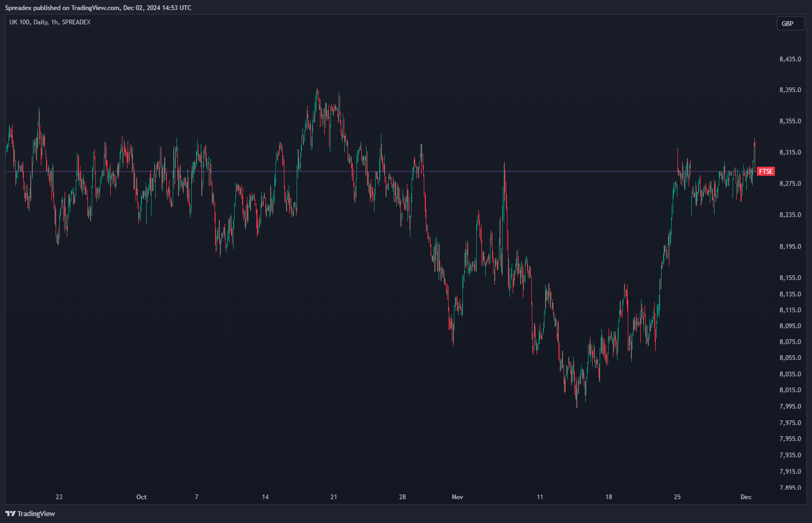Click the '21' date label on time axis
Image resolution: width=812 pixels, height=523 pixels.
point(334,497)
